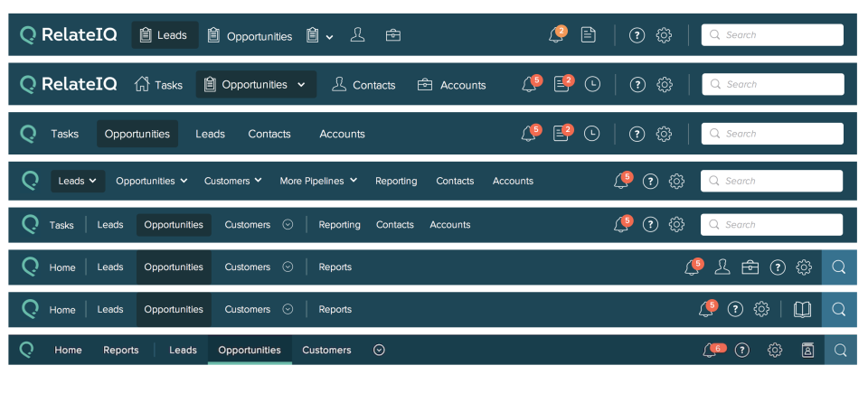Click briefcase icon next to search magnifier button
868x412 pixels.
click(750, 267)
